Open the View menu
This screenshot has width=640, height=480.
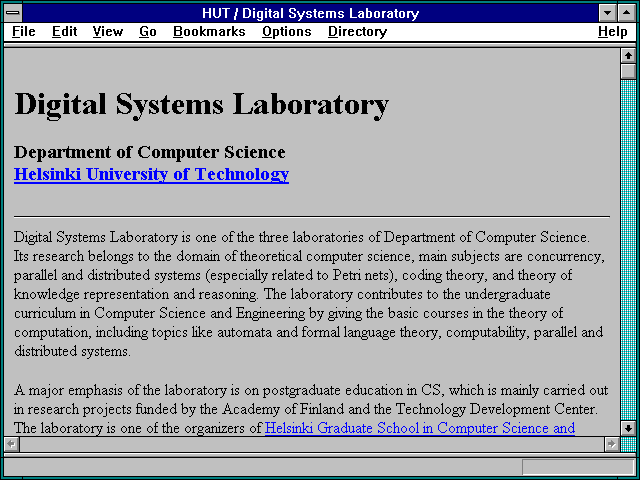pyautogui.click(x=108, y=32)
